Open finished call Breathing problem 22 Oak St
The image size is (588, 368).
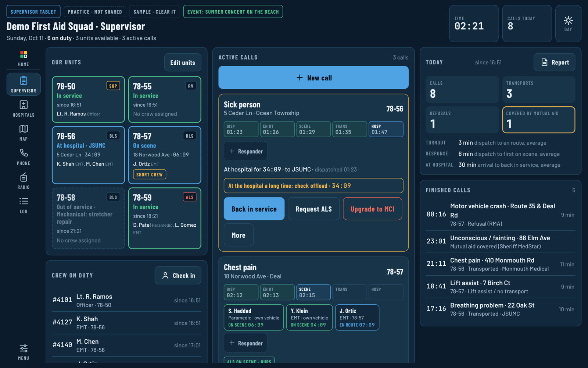tap(500, 309)
